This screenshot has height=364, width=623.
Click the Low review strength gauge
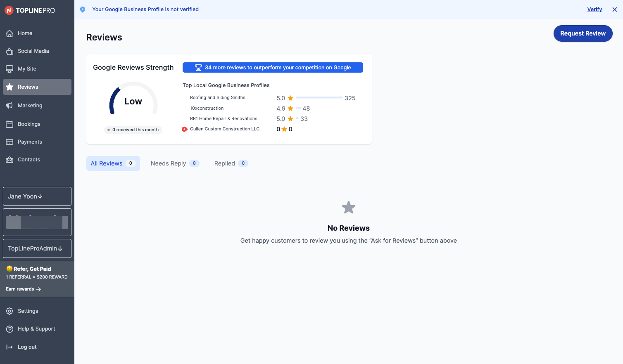(x=133, y=99)
